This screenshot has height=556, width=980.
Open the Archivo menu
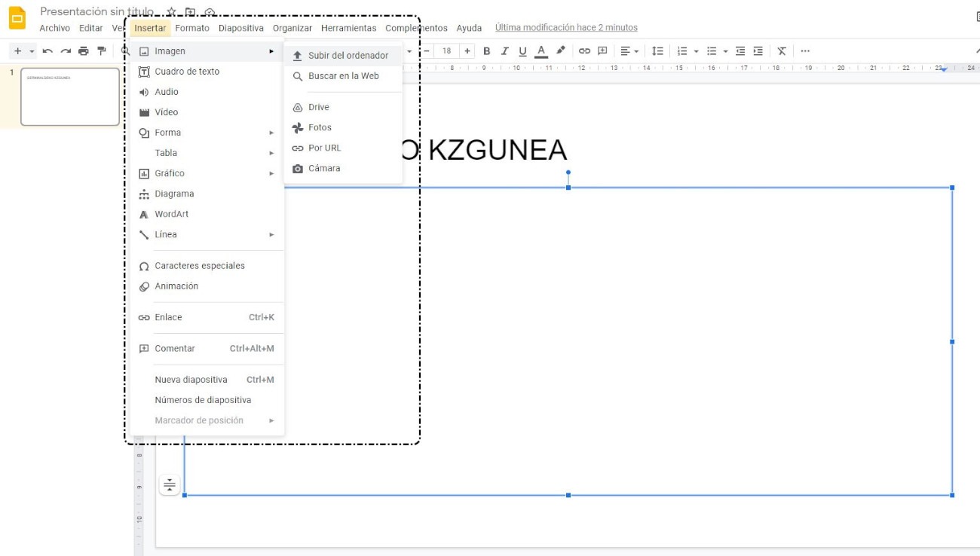[x=55, y=28]
